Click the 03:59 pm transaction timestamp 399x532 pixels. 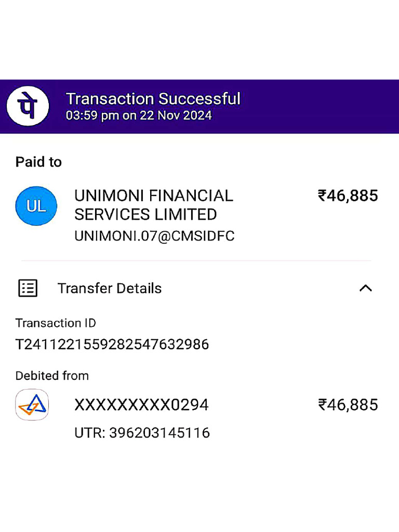click(x=139, y=116)
